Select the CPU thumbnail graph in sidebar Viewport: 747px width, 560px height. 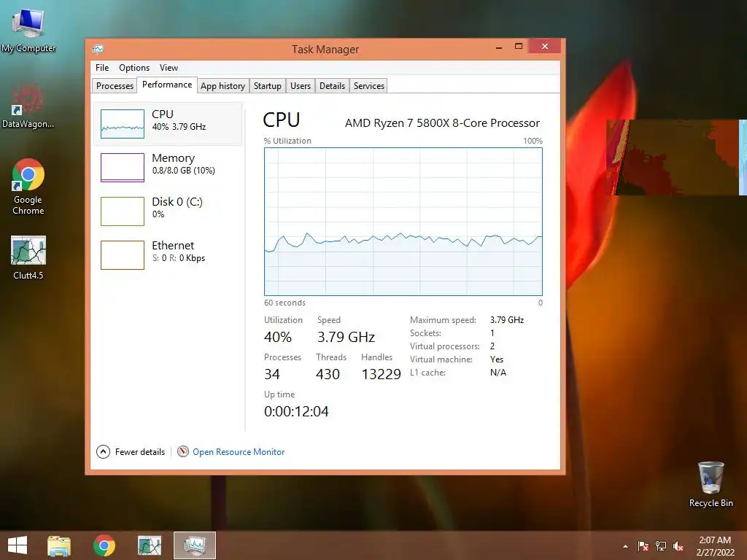pos(123,124)
